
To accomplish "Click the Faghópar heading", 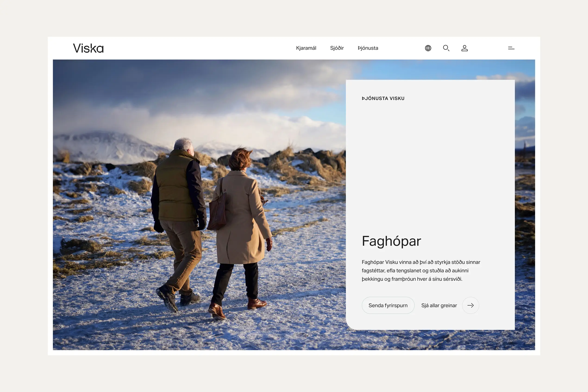I will point(391,241).
